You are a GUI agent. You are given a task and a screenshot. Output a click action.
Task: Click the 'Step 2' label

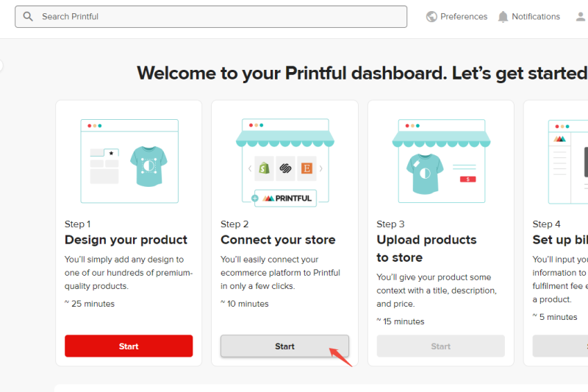(234, 224)
